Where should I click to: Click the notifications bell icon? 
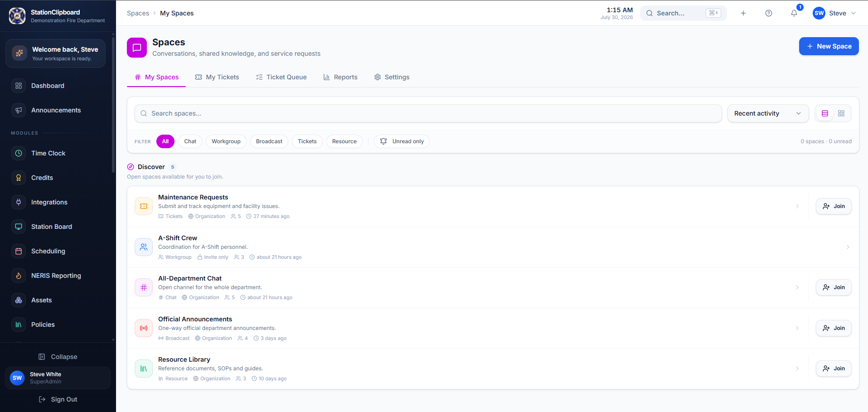794,13
